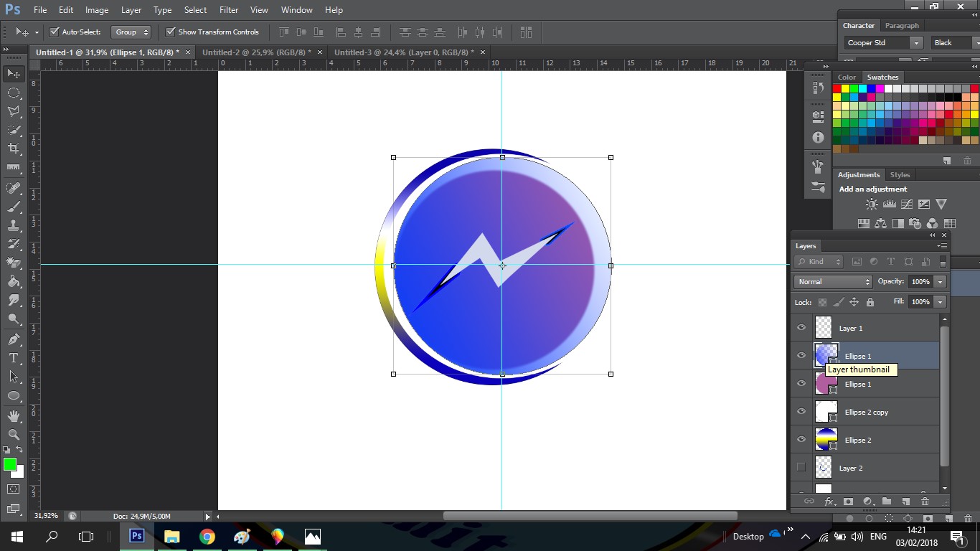Switch to the Color panel tab
Viewport: 980px width, 551px height.
(x=847, y=77)
